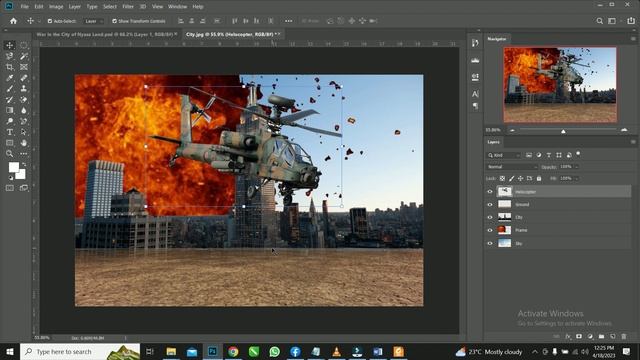Screen dimensions: 640x360
Task: Select the Clone Stamp tool
Action: [24, 89]
